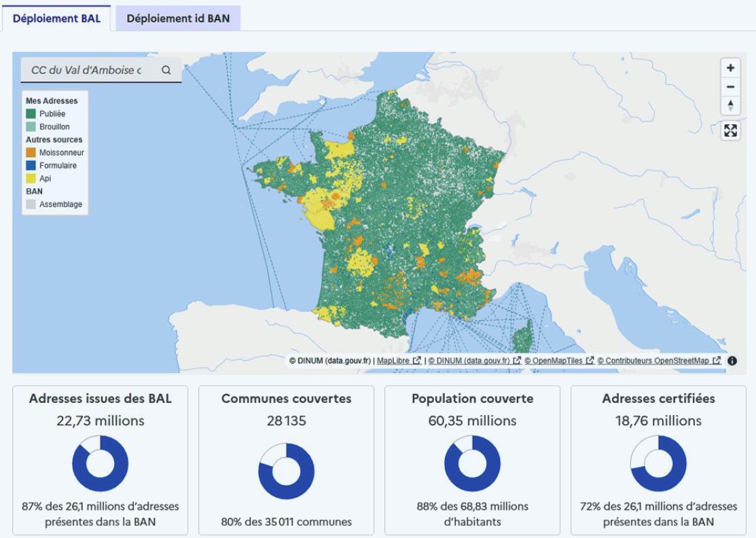The image size is (756, 538).
Task: Click the 87% des 26,1 millions text
Action: [x=101, y=514]
